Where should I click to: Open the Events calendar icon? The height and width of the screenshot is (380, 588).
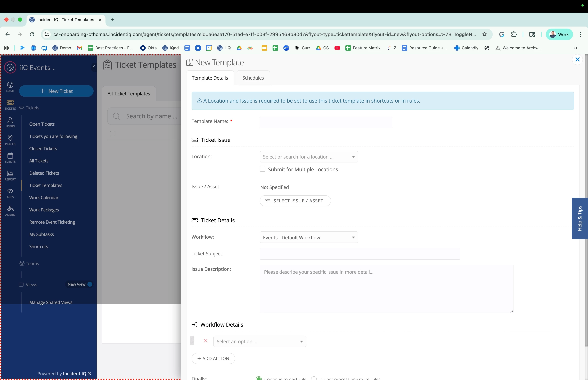[10, 158]
